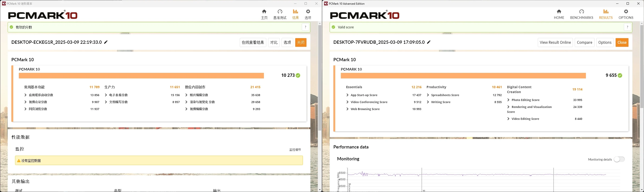Expand Spreadsheets Score row
Image resolution: width=644 pixels, height=192 pixels.
pyautogui.click(x=428, y=95)
